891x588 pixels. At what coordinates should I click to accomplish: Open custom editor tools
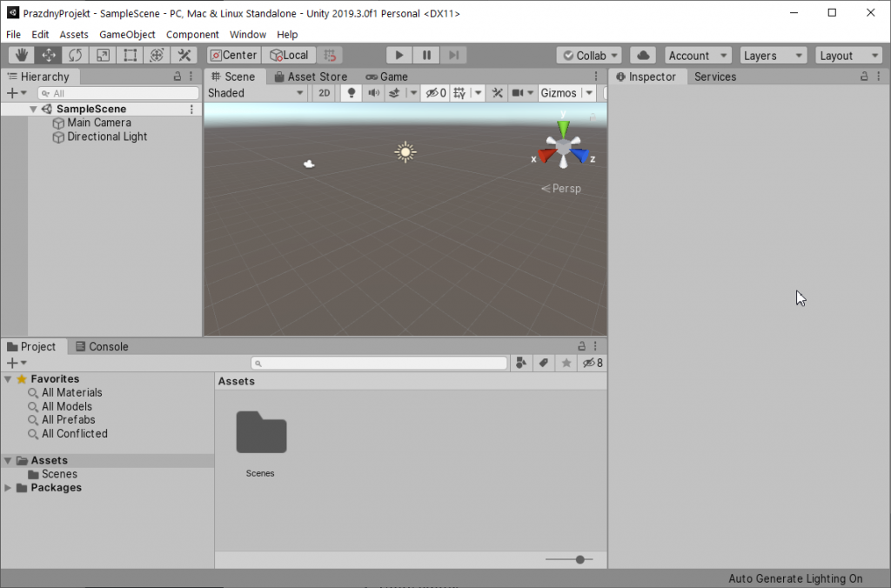[184, 55]
